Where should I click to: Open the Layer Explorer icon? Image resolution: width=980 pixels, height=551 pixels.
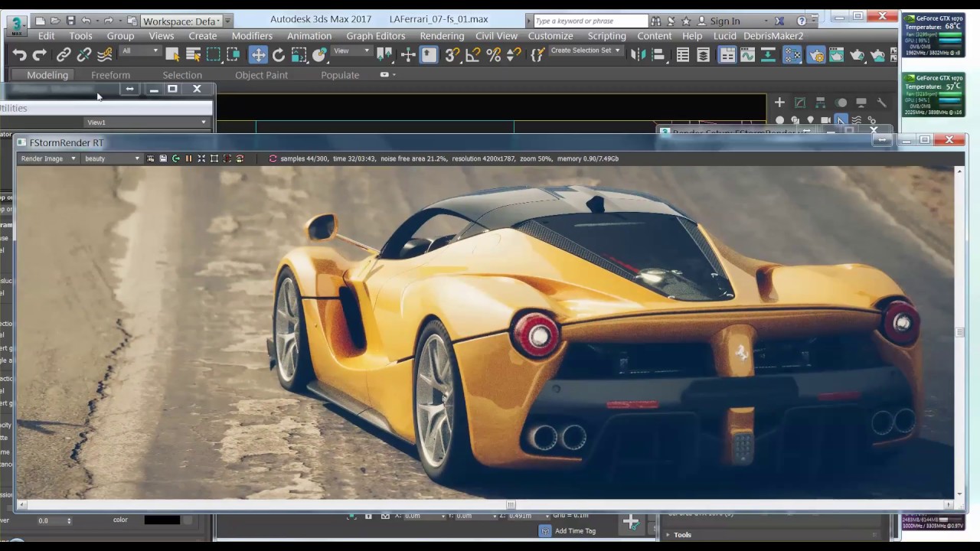coord(704,54)
